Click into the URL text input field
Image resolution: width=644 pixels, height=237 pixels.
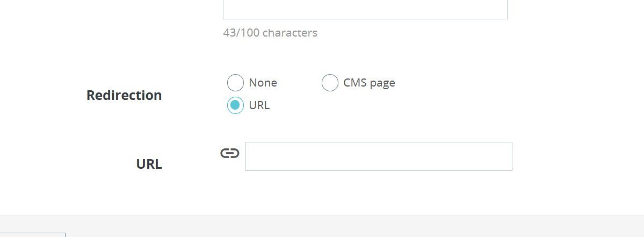[379, 156]
